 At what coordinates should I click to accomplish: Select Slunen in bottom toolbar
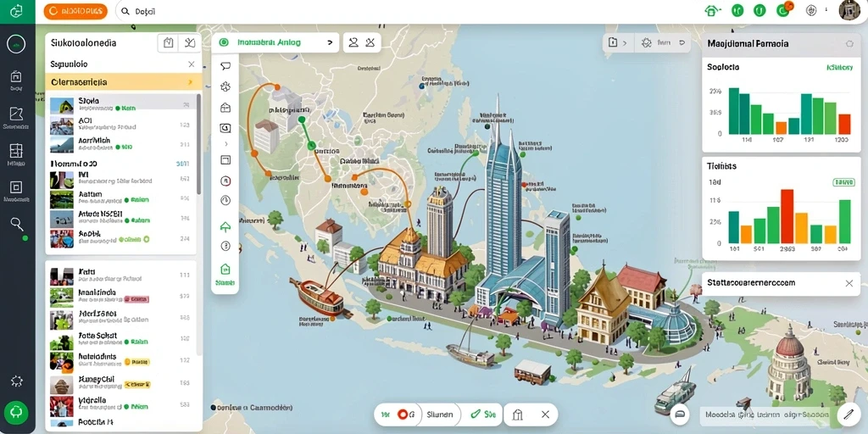tap(440, 414)
